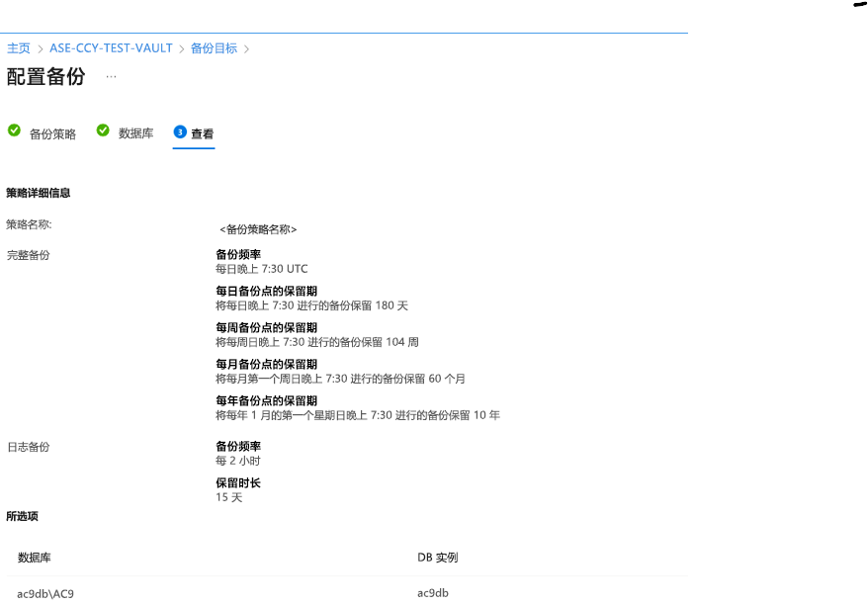The height and width of the screenshot is (605, 868).
Task: Click the DB 实例 column header
Action: point(438,558)
